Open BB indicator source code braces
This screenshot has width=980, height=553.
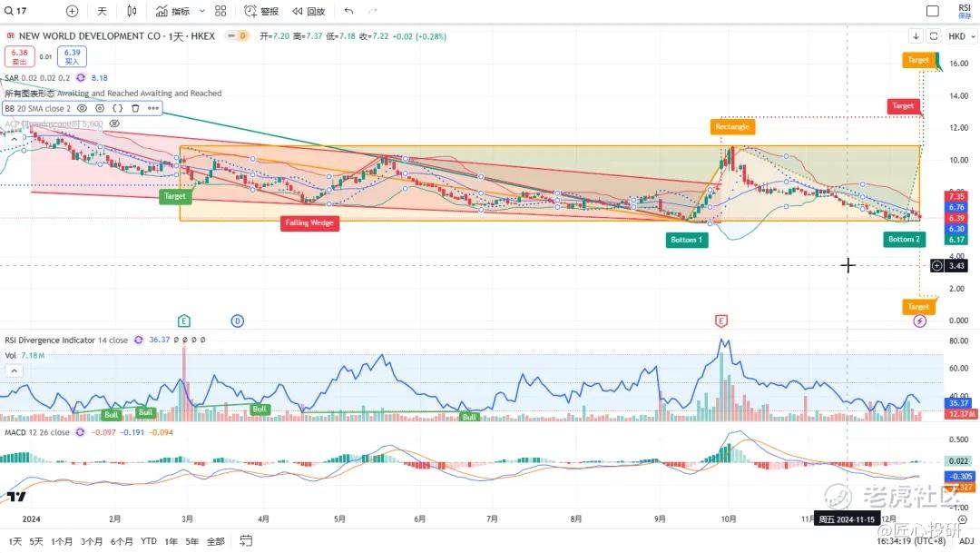(117, 108)
